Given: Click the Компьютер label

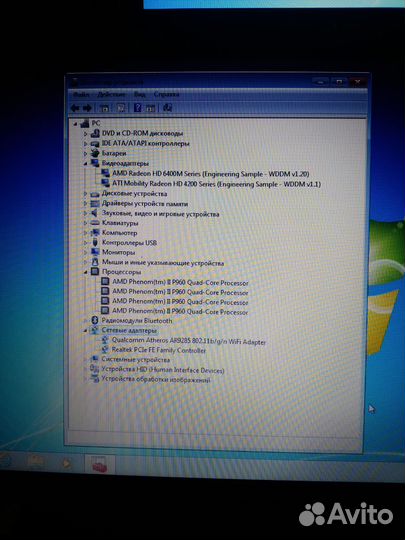Looking at the screenshot, I should pyautogui.click(x=120, y=233).
